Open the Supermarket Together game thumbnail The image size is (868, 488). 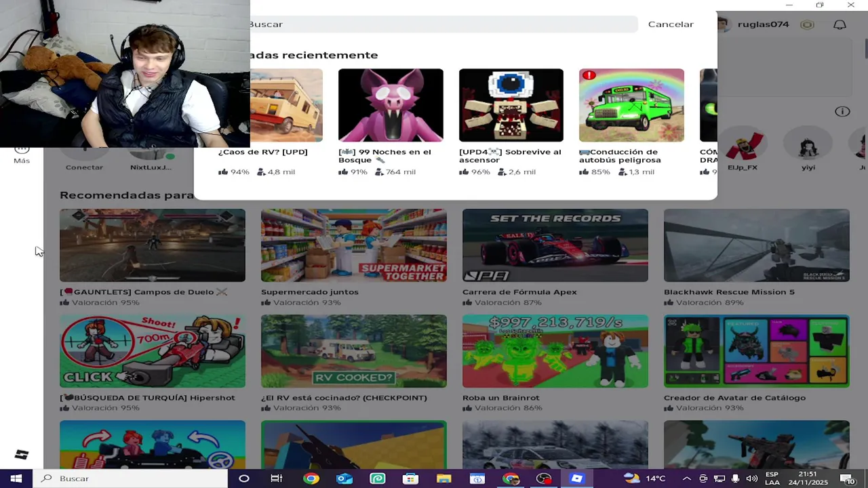(354, 245)
